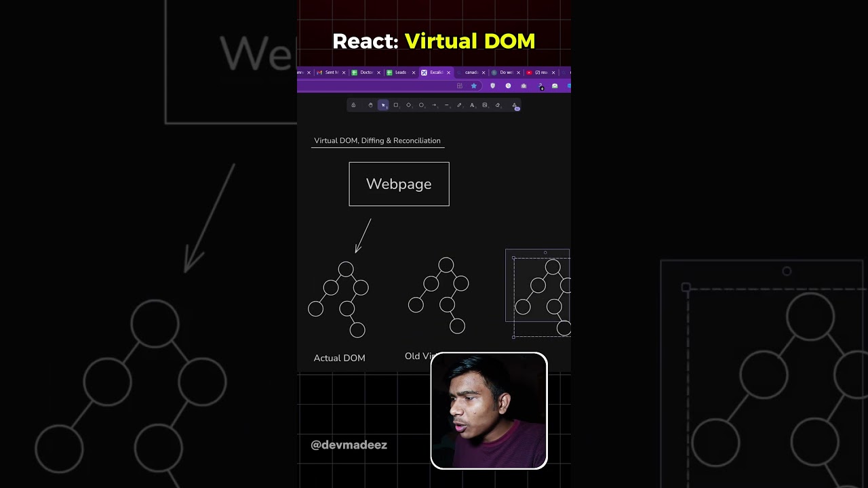This screenshot has width=868, height=488.
Task: Close the Excalidraw tab
Action: 448,73
